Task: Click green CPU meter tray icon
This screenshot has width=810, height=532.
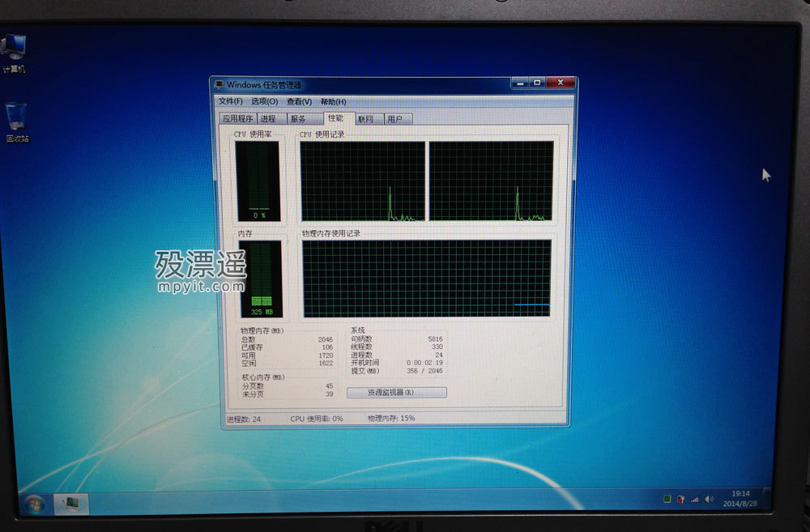Action: point(667,499)
